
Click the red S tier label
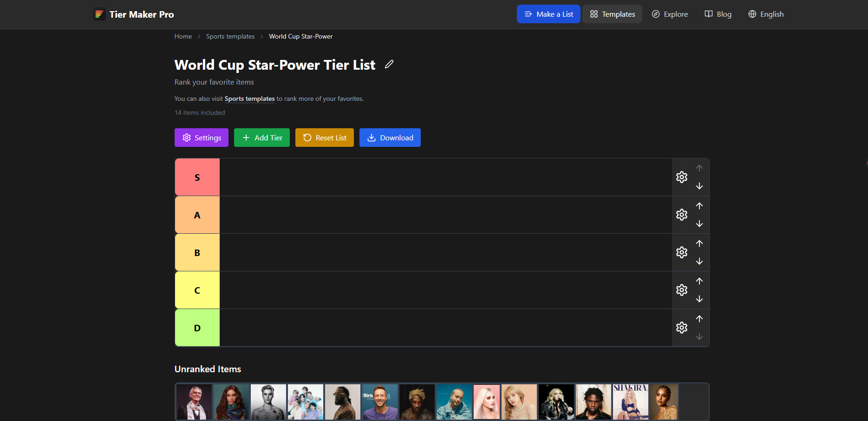click(197, 177)
